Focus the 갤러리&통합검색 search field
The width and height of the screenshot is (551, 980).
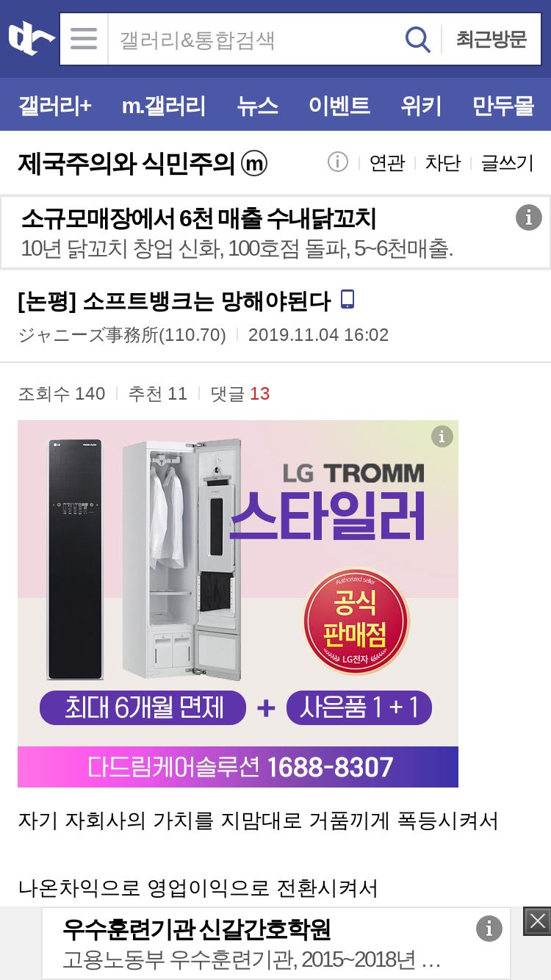coord(254,39)
